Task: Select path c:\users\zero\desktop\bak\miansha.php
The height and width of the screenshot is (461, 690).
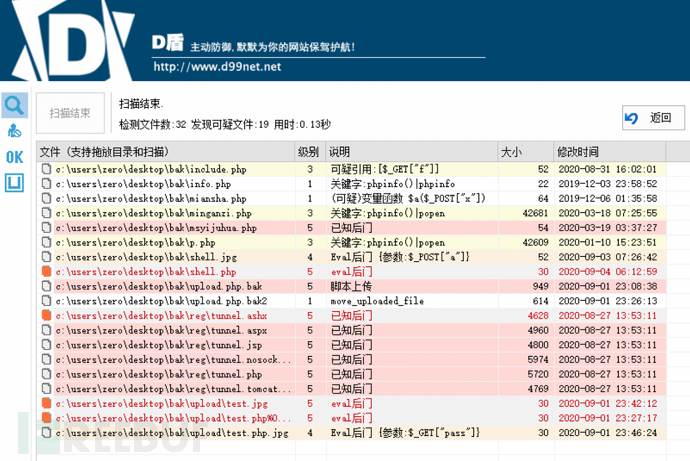Action: tap(151, 198)
